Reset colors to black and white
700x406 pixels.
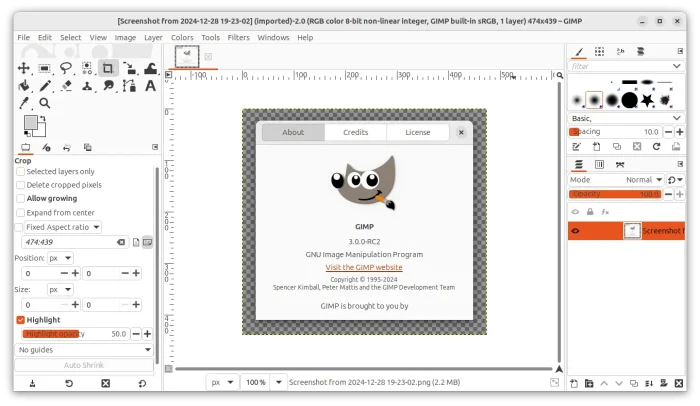27,133
